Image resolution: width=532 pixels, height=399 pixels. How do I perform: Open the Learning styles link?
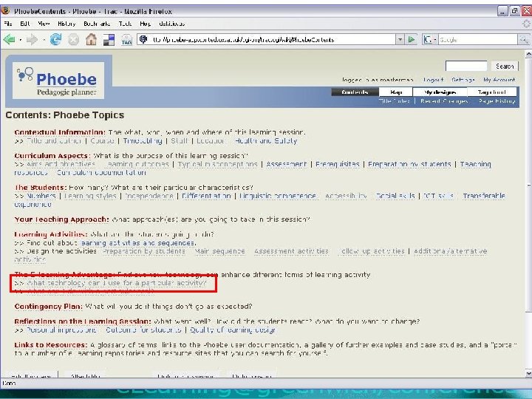(x=90, y=196)
